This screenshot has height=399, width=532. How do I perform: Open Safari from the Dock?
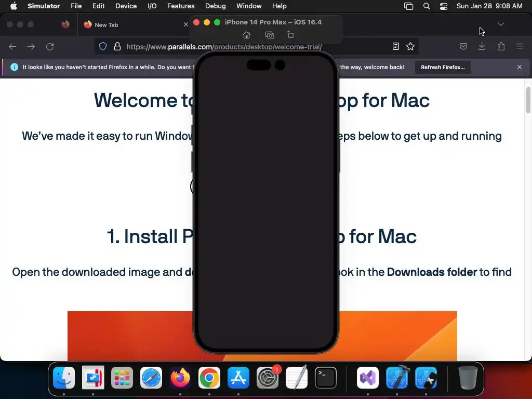click(151, 378)
